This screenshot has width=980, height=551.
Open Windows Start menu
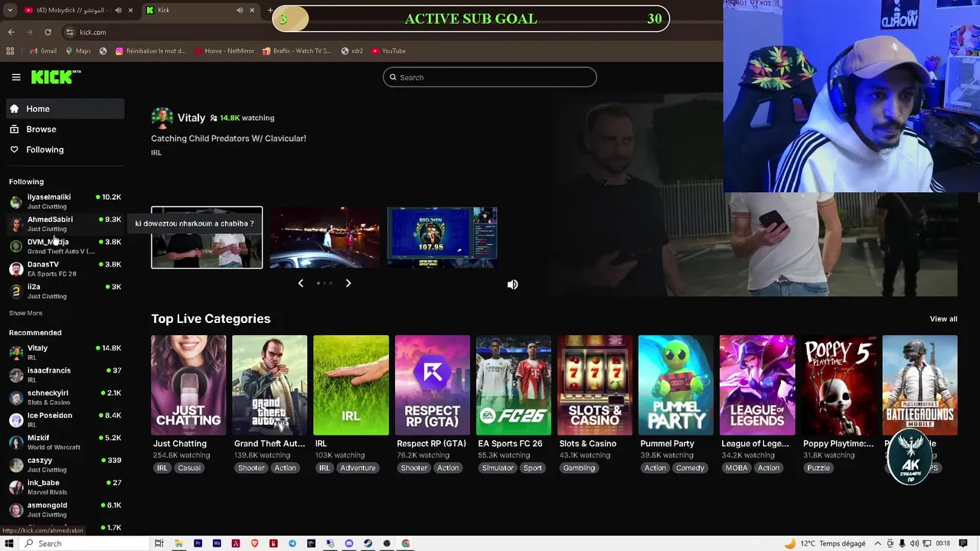click(x=9, y=543)
